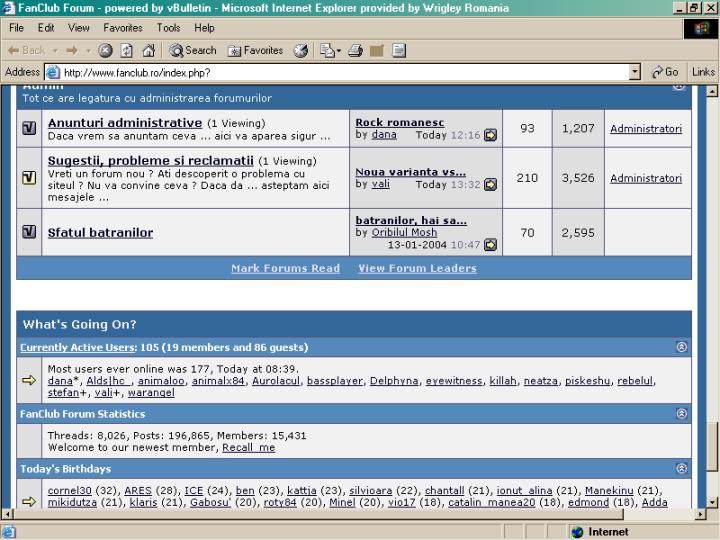
Task: Open the batranilor, hai sa... thread
Action: click(x=411, y=220)
